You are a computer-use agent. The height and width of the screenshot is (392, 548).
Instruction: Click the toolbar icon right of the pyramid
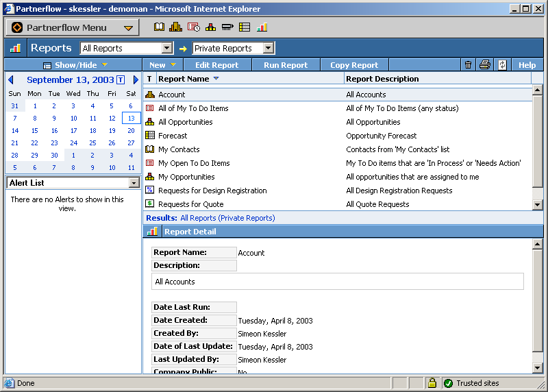pos(227,27)
